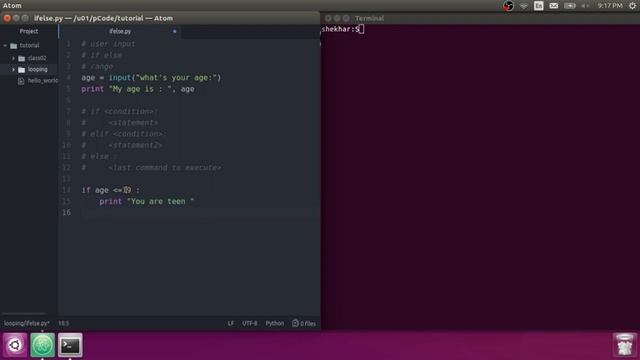Select the tutorial folder icon
Viewport: 640px width, 360px height.
pyautogui.click(x=13, y=46)
